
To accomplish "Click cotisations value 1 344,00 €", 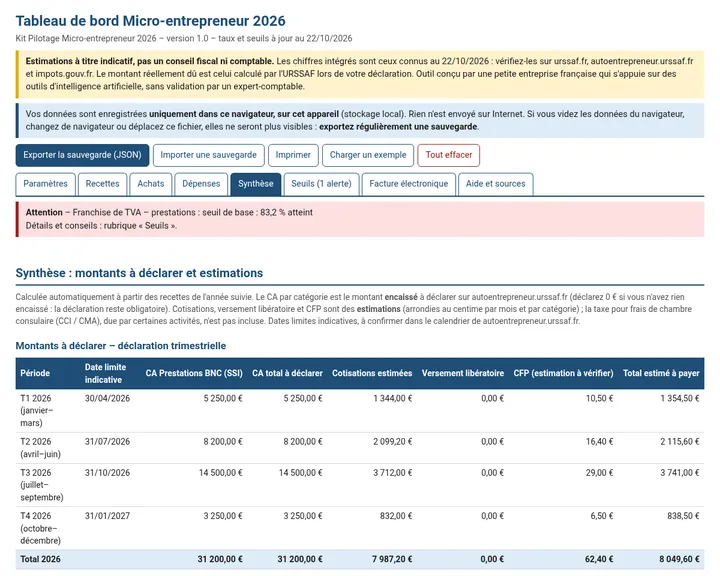I will pyautogui.click(x=393, y=398).
